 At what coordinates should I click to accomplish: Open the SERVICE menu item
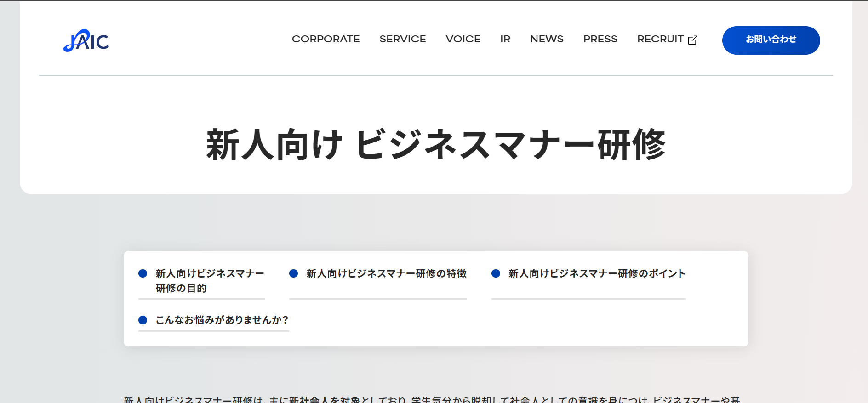[402, 39]
